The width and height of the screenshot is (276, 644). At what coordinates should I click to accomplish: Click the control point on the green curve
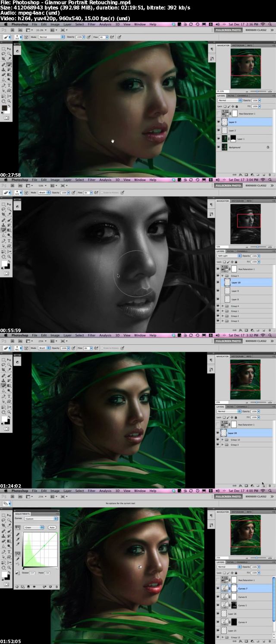click(44, 546)
